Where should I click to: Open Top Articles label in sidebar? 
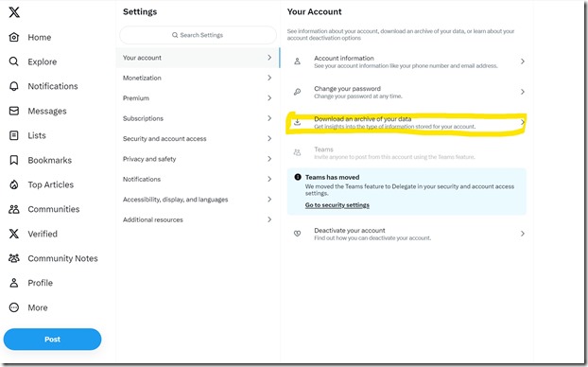pyautogui.click(x=51, y=184)
